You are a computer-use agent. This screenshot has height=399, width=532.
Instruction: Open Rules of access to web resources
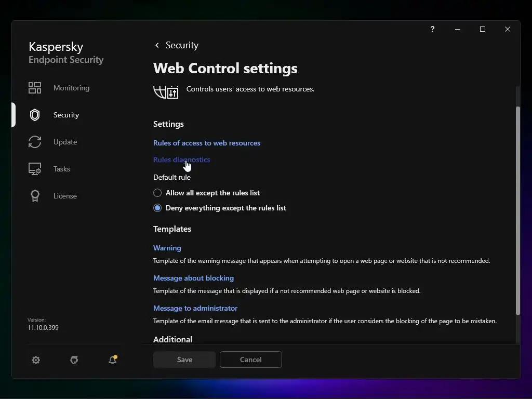click(207, 143)
